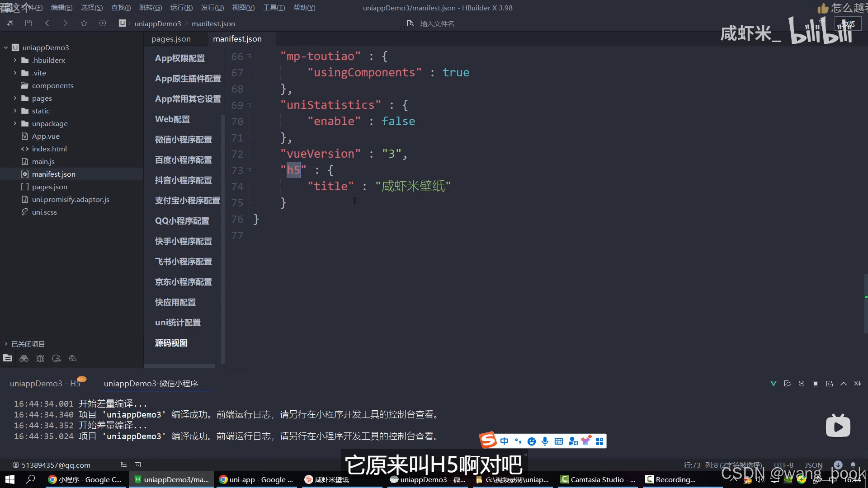Screen dimensions: 868x488
Task: Open the binoculars search panel icon
Action: (x=24, y=358)
